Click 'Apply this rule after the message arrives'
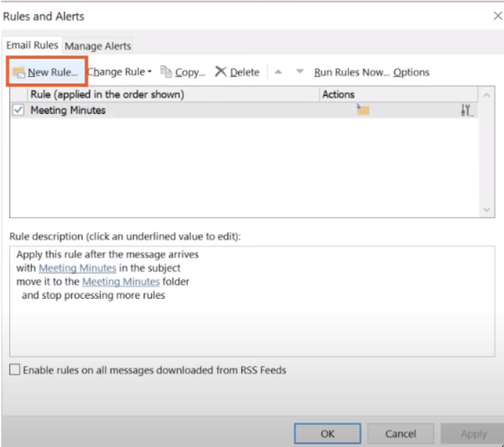 [x=108, y=254]
